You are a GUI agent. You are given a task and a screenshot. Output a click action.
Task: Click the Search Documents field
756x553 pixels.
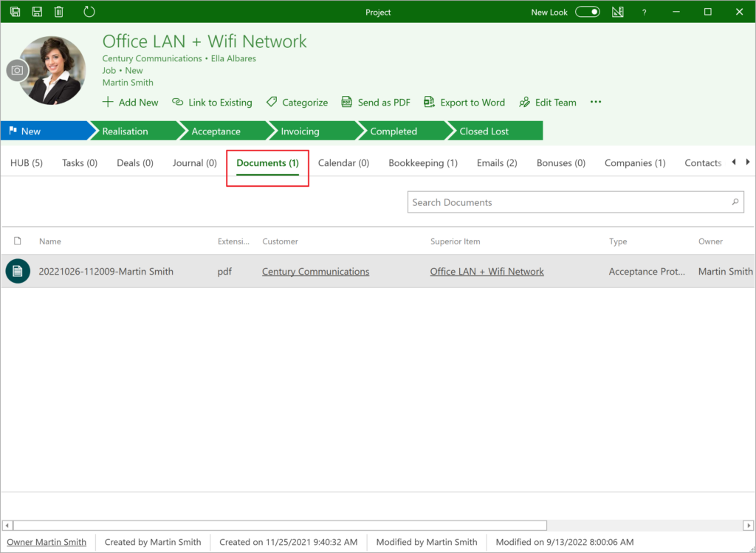pyautogui.click(x=575, y=202)
